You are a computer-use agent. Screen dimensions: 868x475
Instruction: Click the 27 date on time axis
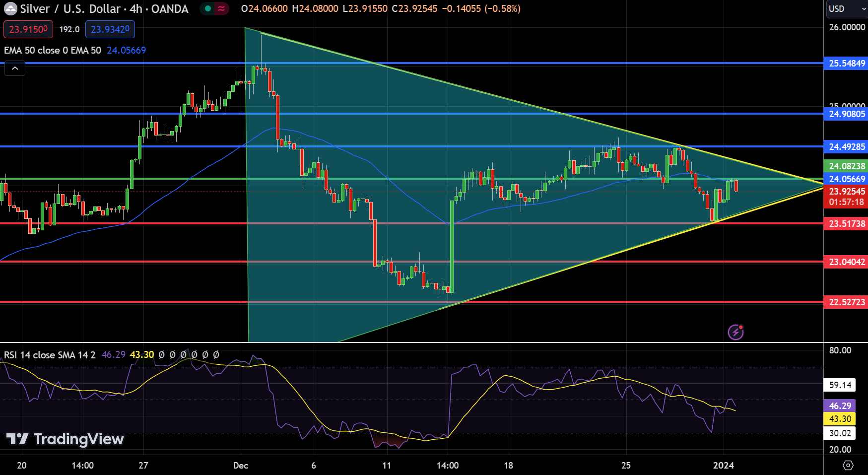(143, 466)
